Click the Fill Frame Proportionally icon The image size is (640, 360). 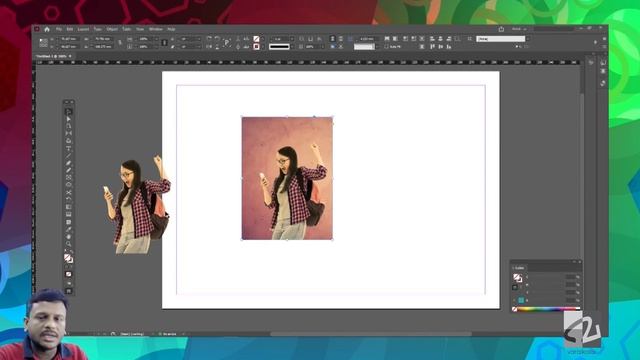tap(387, 38)
